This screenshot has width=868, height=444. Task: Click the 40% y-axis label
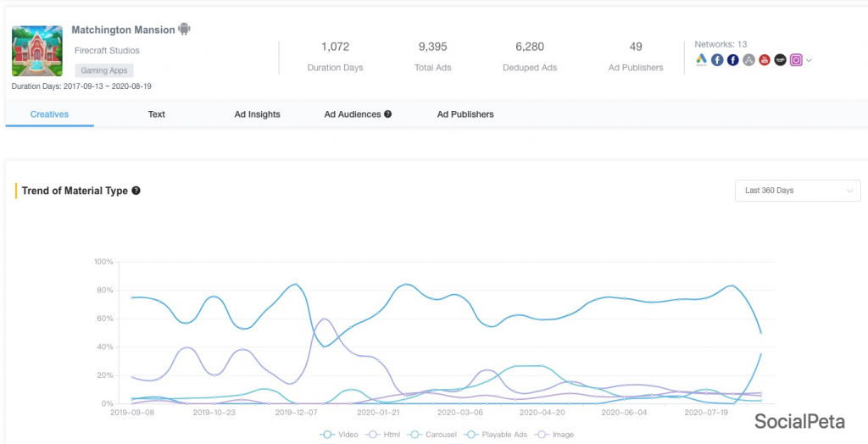(106, 347)
